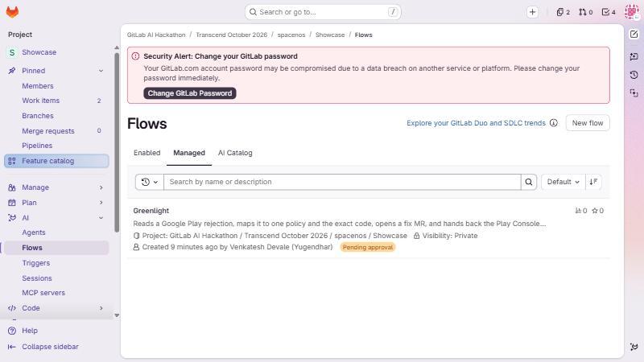Click the New flow button
Viewport: 644px width, 362px height.
[588, 123]
